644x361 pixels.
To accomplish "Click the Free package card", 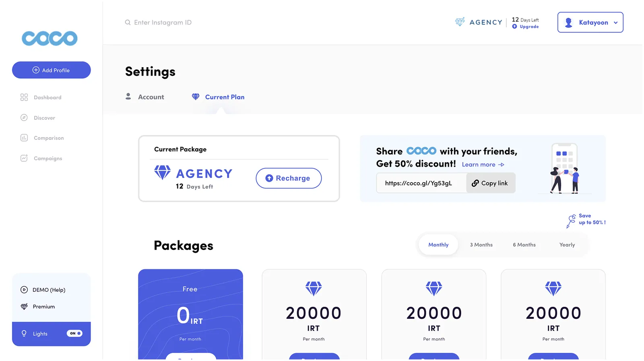I will coord(190,314).
